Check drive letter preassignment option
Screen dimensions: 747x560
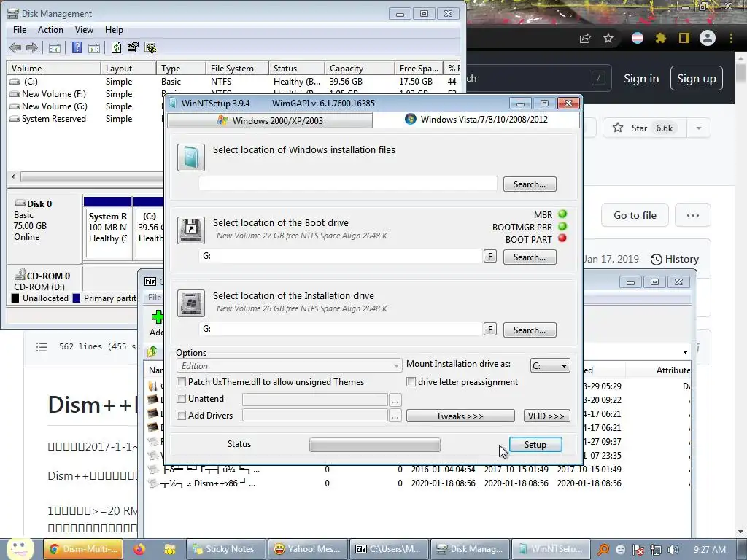(411, 382)
